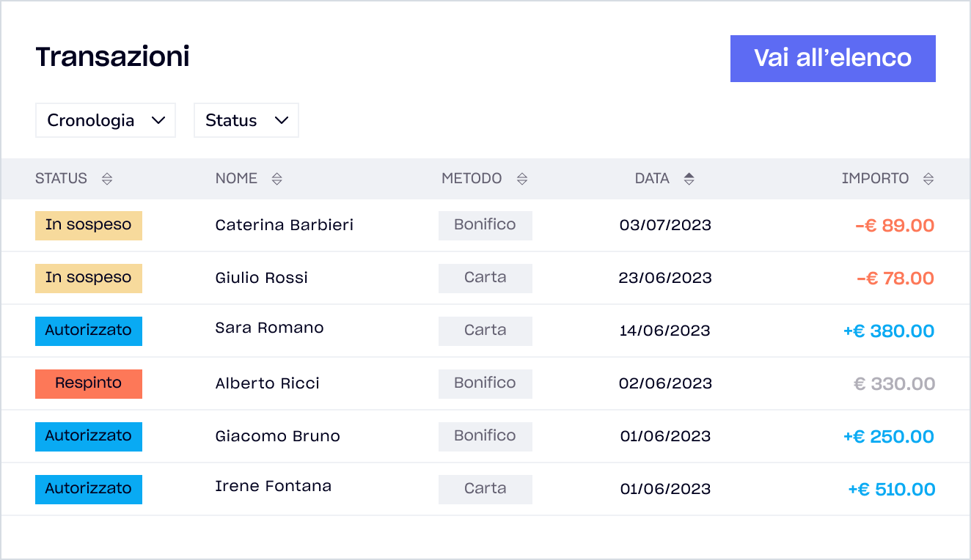Click the Transazioni heading
This screenshot has width=971, height=560.
[113, 56]
